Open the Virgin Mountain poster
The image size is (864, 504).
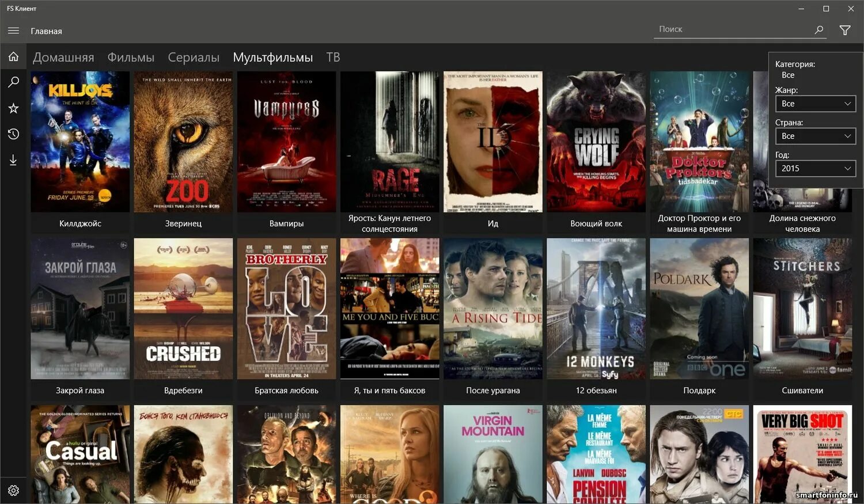pos(493,454)
